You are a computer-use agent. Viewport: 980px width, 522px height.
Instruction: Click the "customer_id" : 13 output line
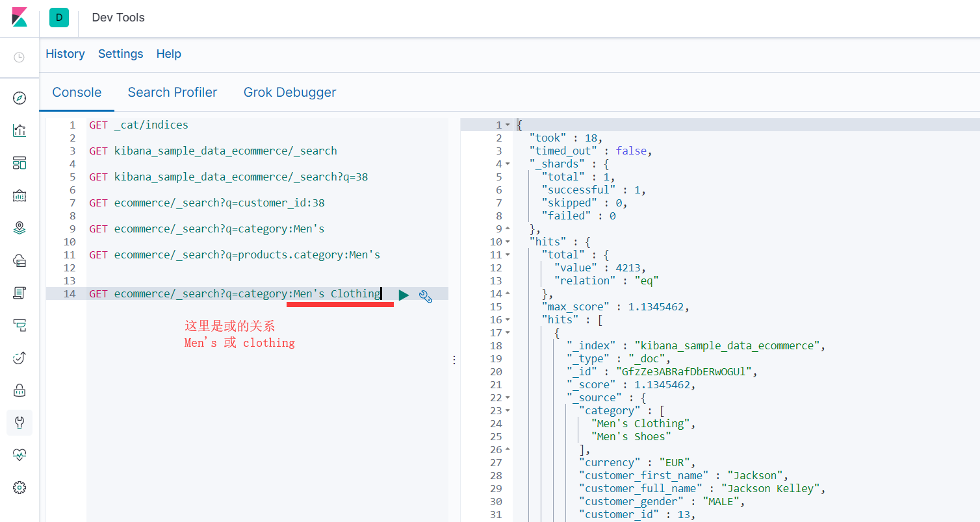coord(638,514)
